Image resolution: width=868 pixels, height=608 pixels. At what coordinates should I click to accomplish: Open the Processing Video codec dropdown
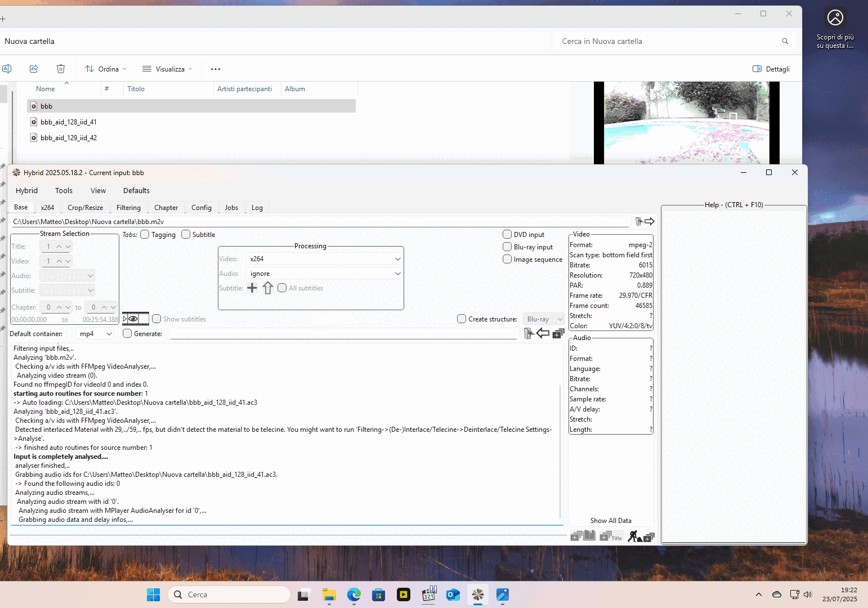point(397,259)
